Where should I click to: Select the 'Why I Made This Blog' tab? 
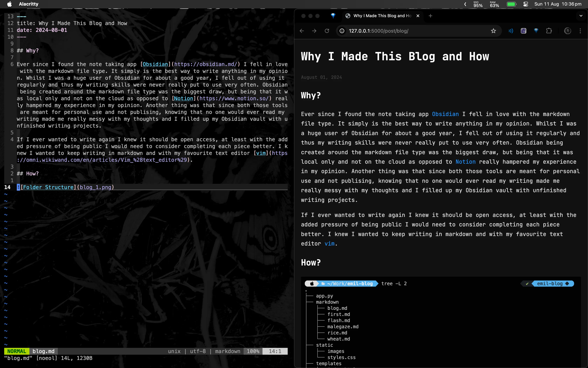(382, 16)
